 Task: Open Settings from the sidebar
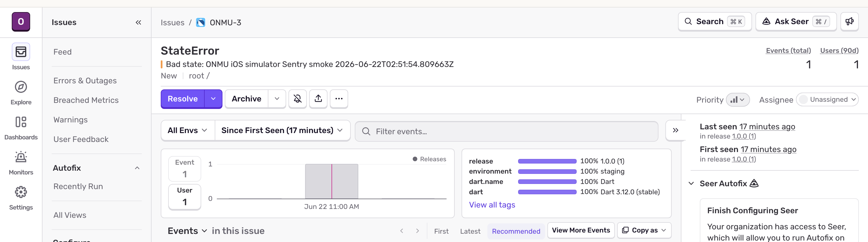pyautogui.click(x=21, y=199)
